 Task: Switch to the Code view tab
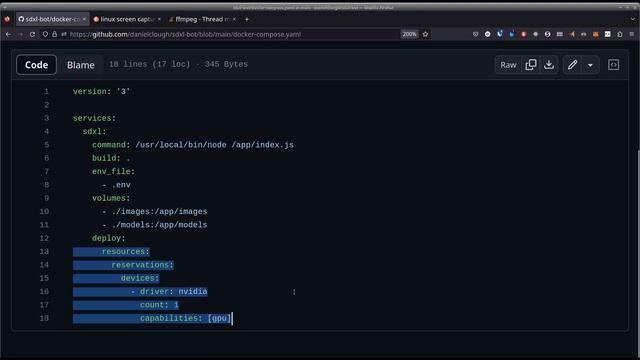(x=36, y=65)
